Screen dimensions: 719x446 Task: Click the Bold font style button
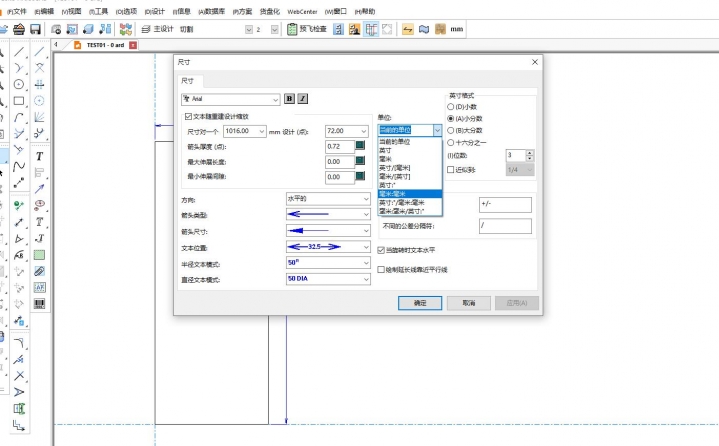click(x=290, y=99)
